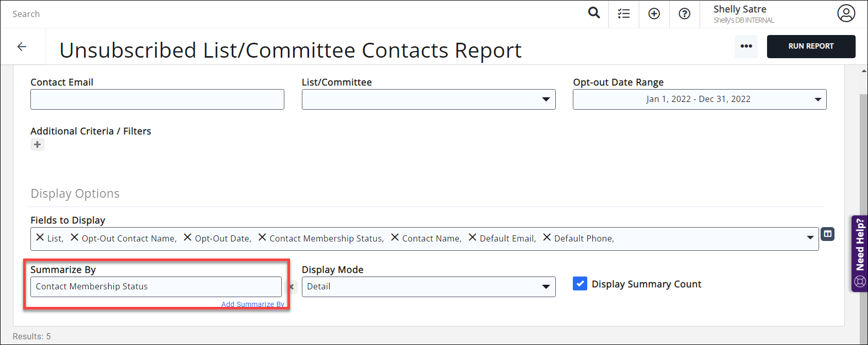The width and height of the screenshot is (868, 345).
Task: Click the Run Report button
Action: (811, 46)
